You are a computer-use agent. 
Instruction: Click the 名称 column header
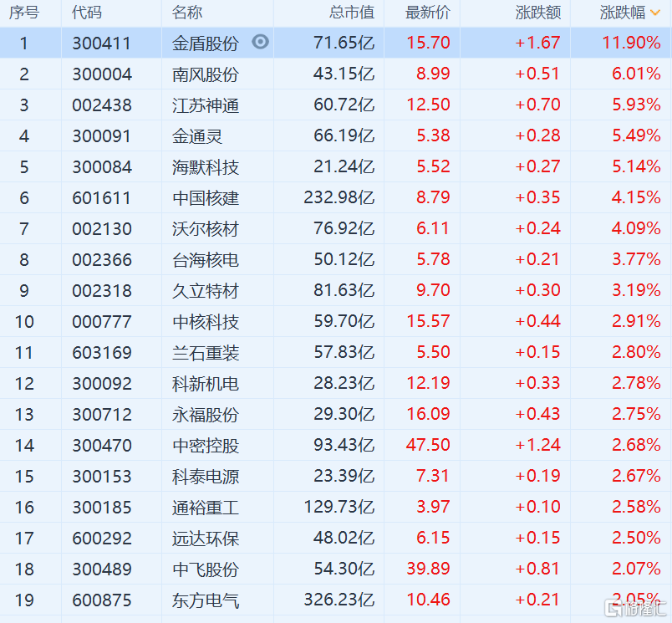187,13
